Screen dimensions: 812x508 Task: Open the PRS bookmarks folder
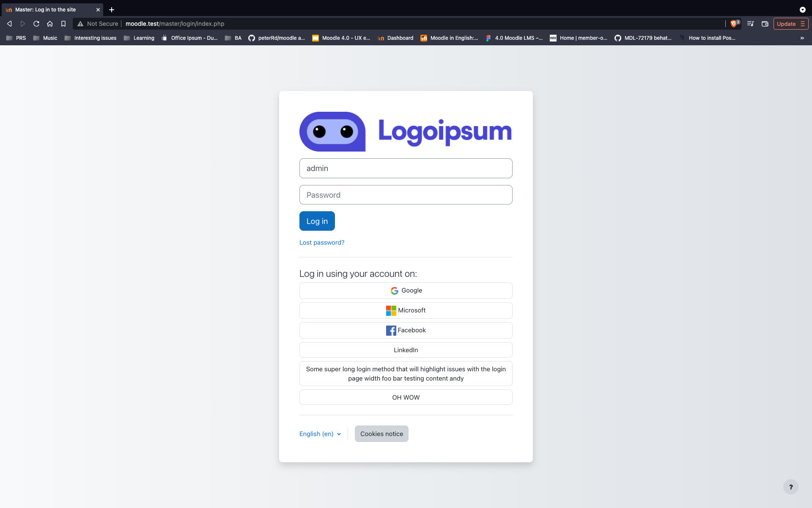[x=16, y=38]
